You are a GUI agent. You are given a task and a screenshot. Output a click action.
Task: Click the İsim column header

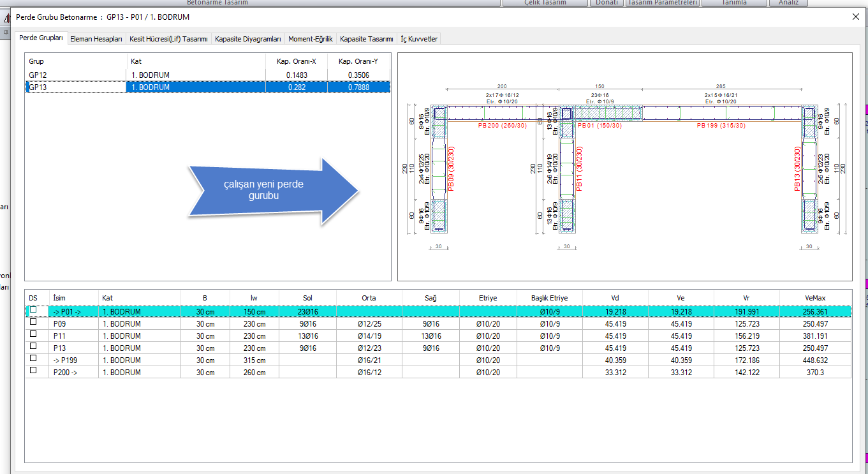click(73, 297)
